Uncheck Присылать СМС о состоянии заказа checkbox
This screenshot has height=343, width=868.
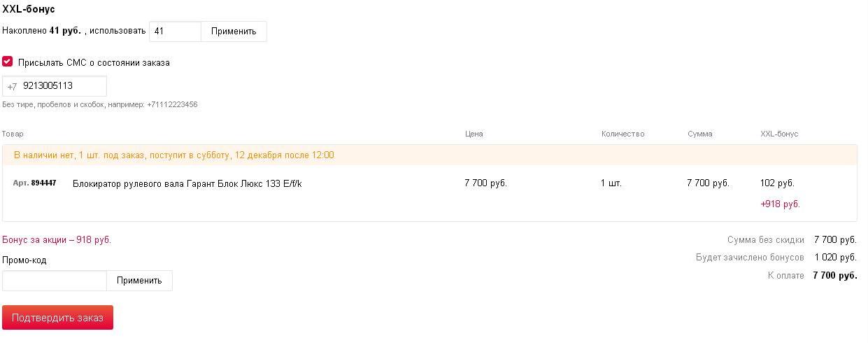pos(8,62)
